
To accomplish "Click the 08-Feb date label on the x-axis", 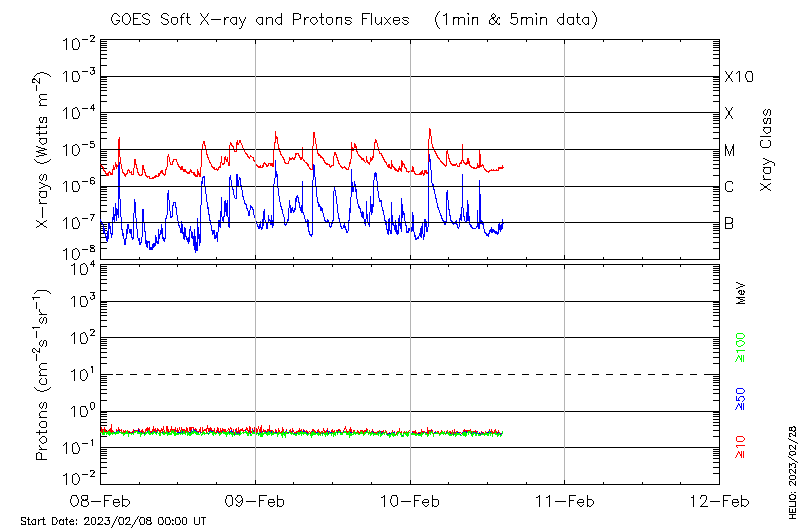I will (101, 501).
